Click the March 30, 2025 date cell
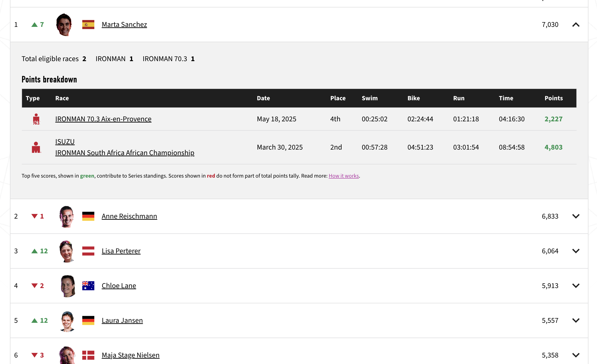Viewport: 597px width, 364px height. pyautogui.click(x=279, y=147)
